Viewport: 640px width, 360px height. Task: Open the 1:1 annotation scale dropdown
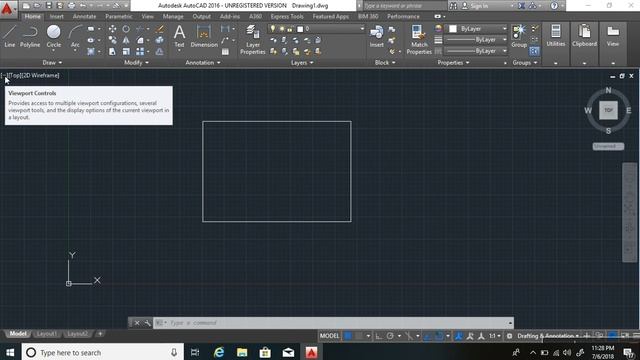495,336
